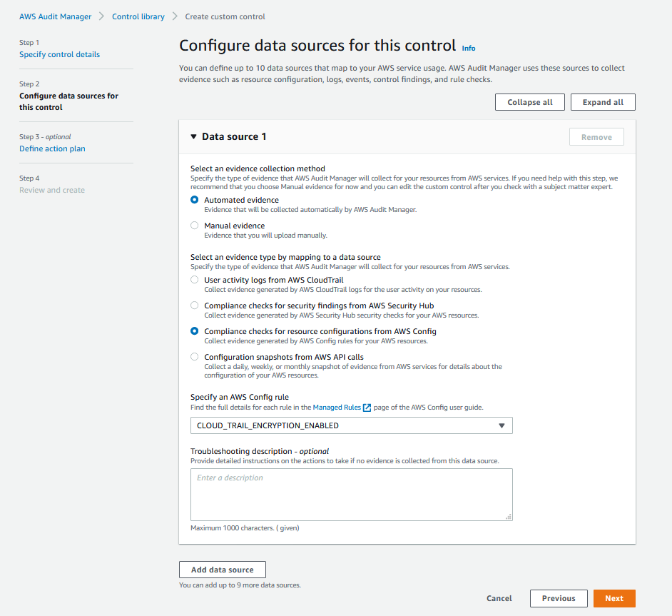Screen dimensions: 672x616
Task: Choose User activity logs from AWS CloudTrail
Action: (x=195, y=280)
